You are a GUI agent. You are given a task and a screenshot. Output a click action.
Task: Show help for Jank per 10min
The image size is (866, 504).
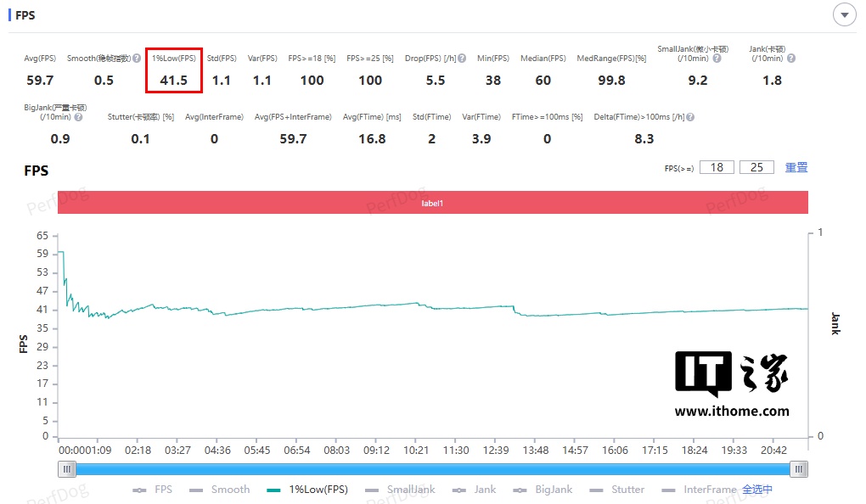(791, 59)
